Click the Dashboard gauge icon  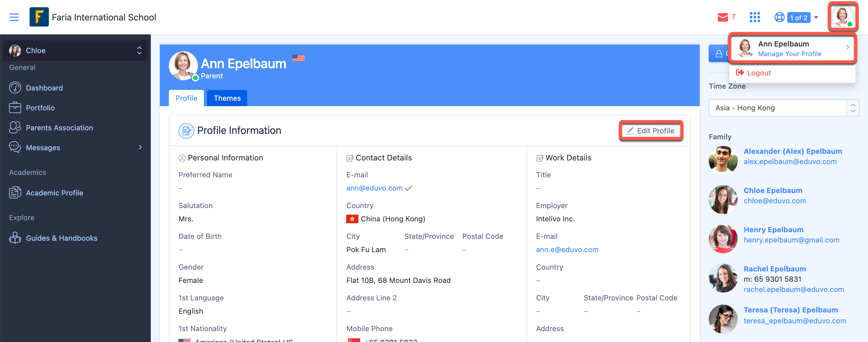coord(15,87)
